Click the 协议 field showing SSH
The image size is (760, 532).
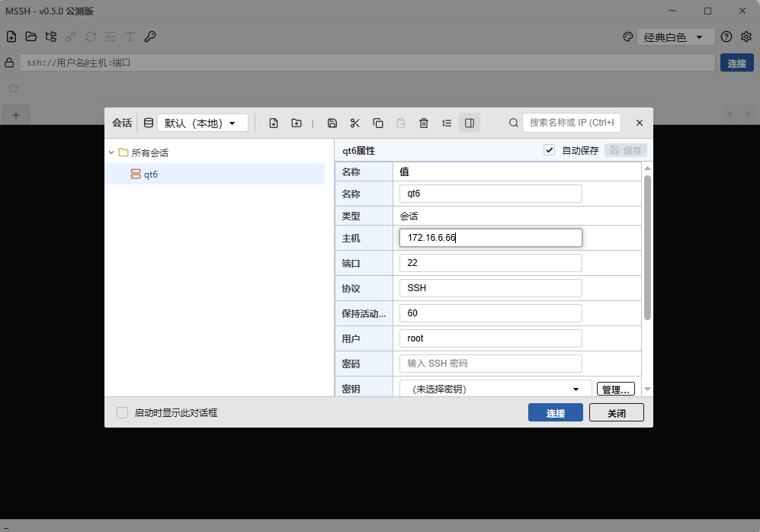(x=490, y=288)
